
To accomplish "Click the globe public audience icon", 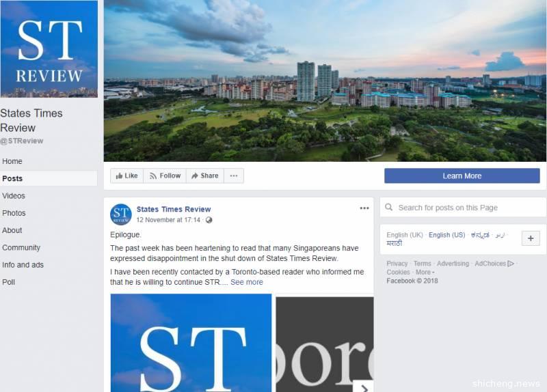I will [x=209, y=220].
